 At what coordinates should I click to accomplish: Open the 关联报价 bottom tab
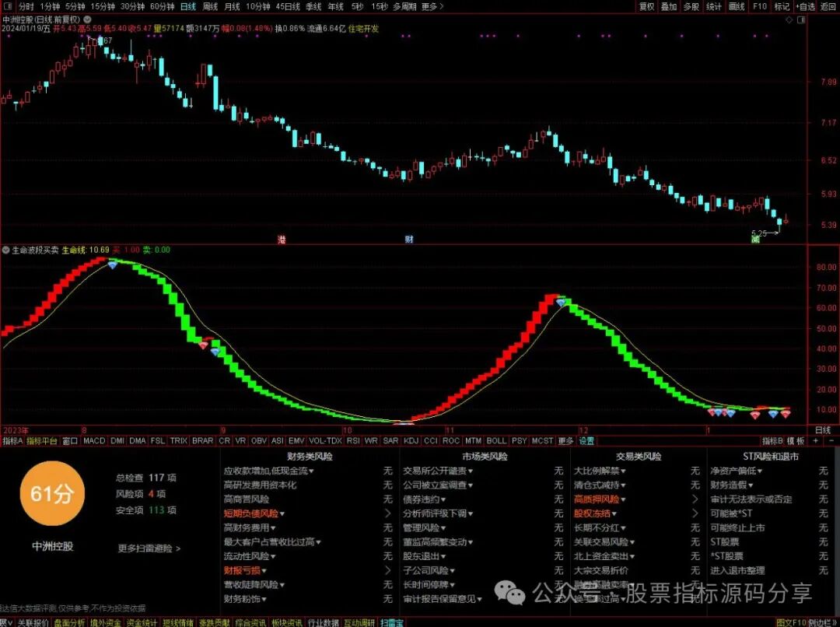coord(33,622)
